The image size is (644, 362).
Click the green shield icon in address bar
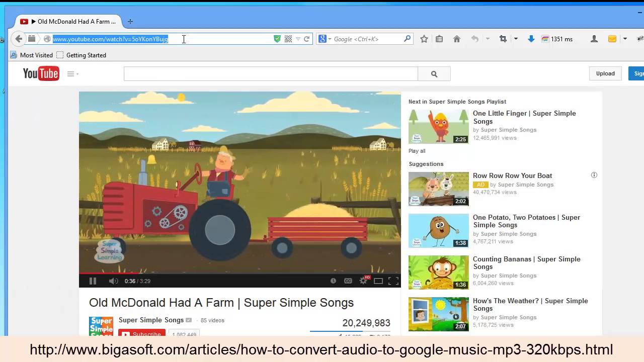click(x=277, y=39)
